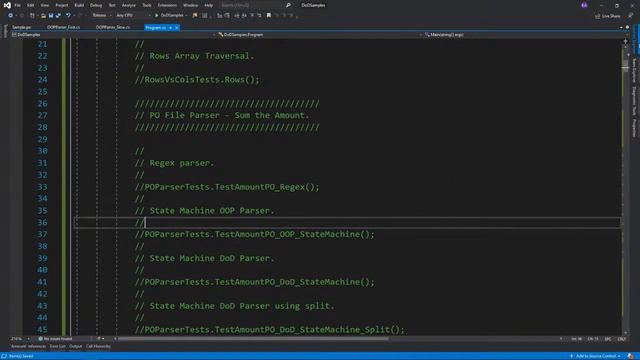Open the View menu
Image resolution: width=640 pixels, height=360 pixels.
44,5
